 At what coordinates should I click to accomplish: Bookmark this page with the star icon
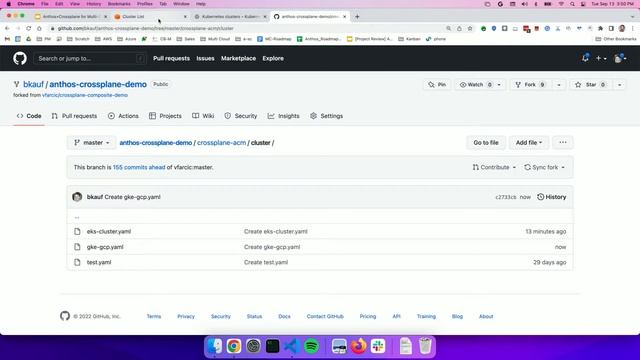point(470,29)
